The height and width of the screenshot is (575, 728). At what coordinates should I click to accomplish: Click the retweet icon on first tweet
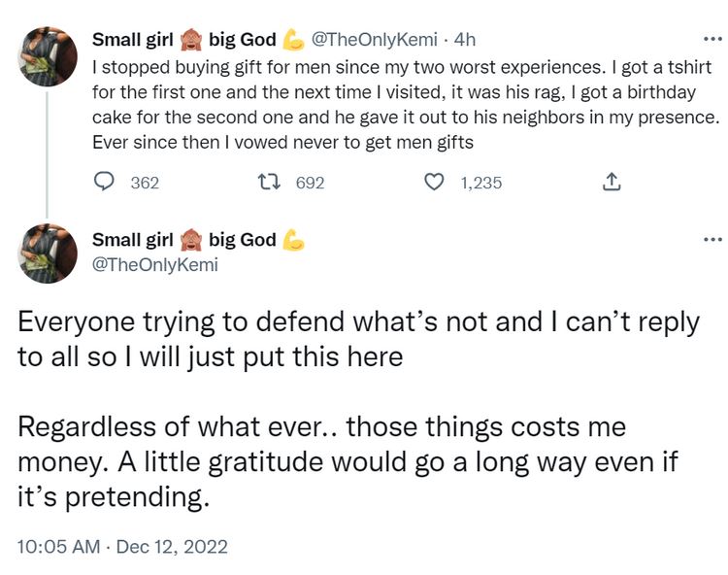coord(269,182)
